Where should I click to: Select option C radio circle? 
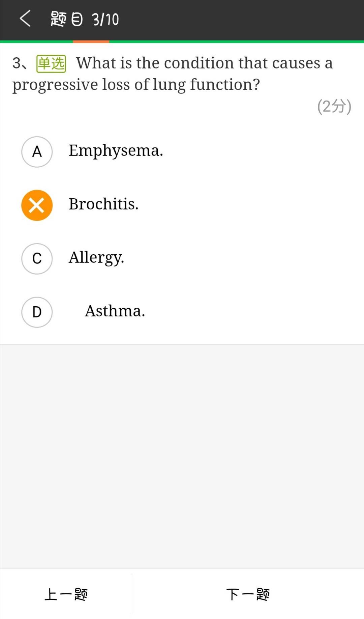pyautogui.click(x=37, y=259)
